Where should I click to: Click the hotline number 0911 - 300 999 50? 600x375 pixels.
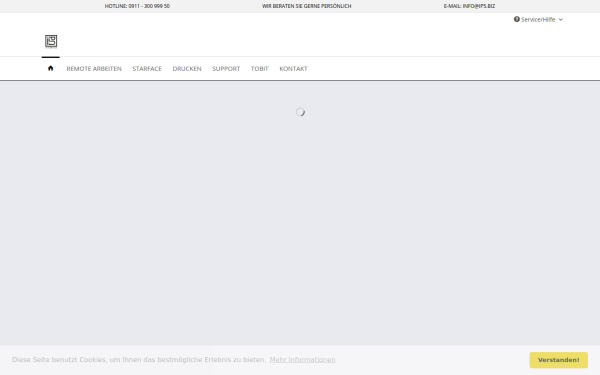[149, 6]
